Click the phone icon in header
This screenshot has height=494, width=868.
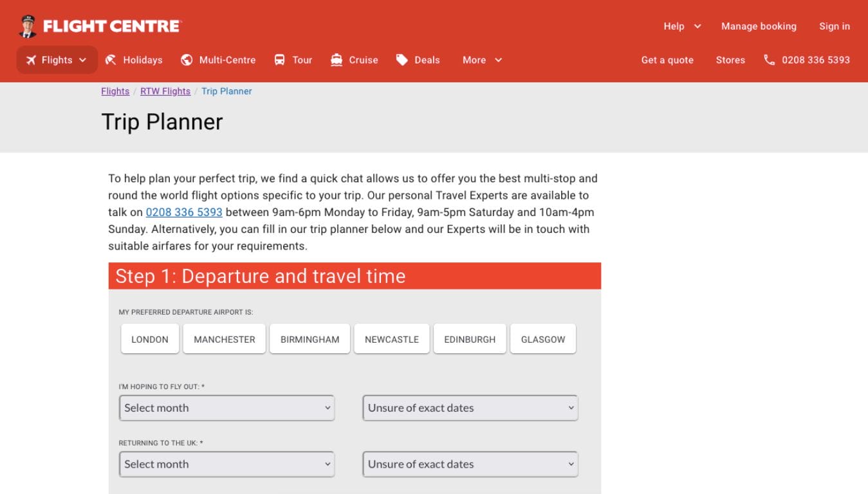point(769,60)
